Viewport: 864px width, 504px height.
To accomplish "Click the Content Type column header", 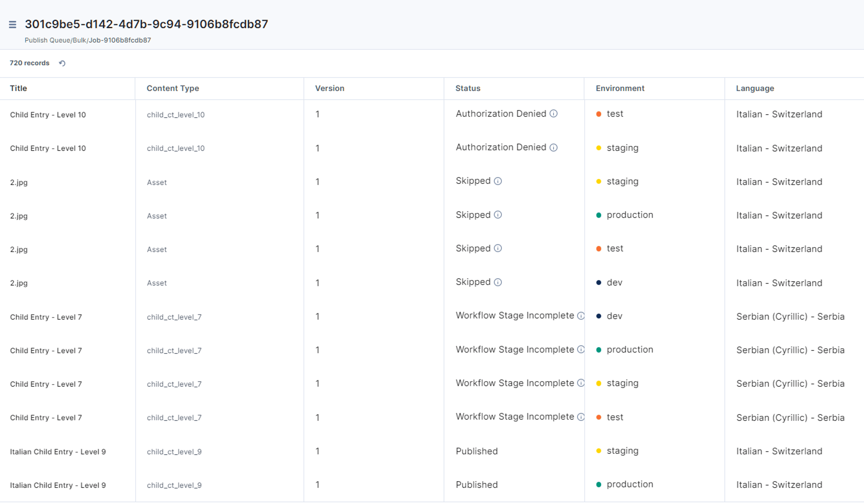I will pyautogui.click(x=173, y=88).
